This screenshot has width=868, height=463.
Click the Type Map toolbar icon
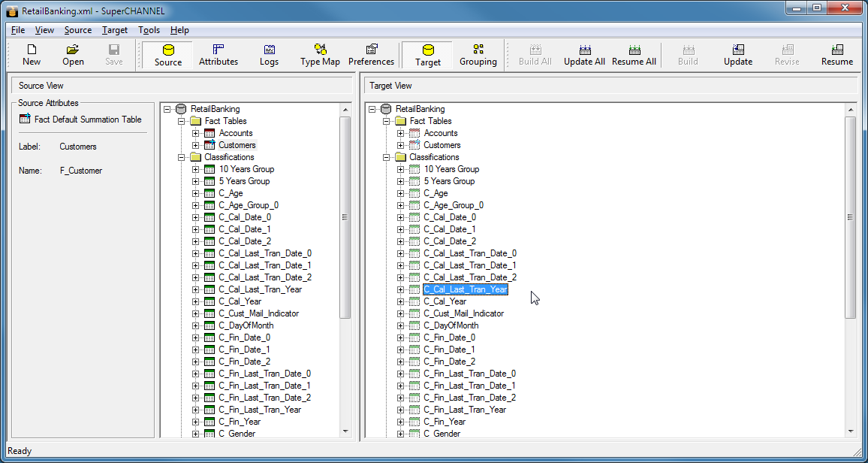[x=320, y=55]
